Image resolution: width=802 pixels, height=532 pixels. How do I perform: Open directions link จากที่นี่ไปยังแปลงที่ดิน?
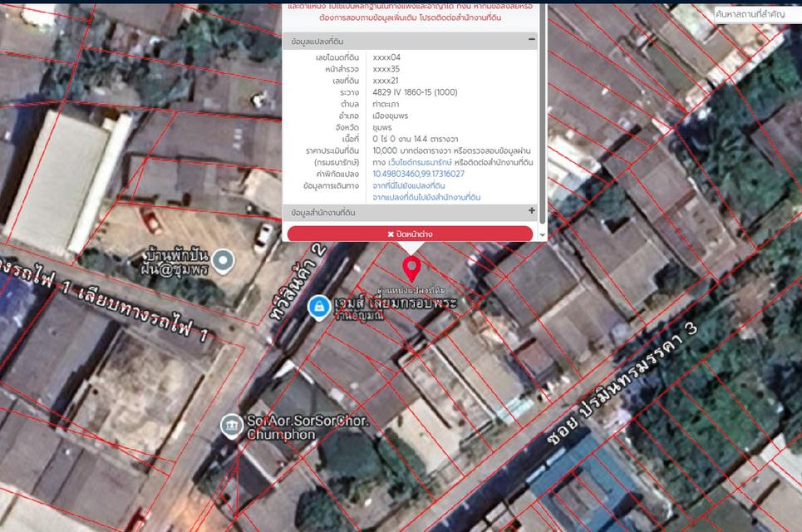coord(409,185)
